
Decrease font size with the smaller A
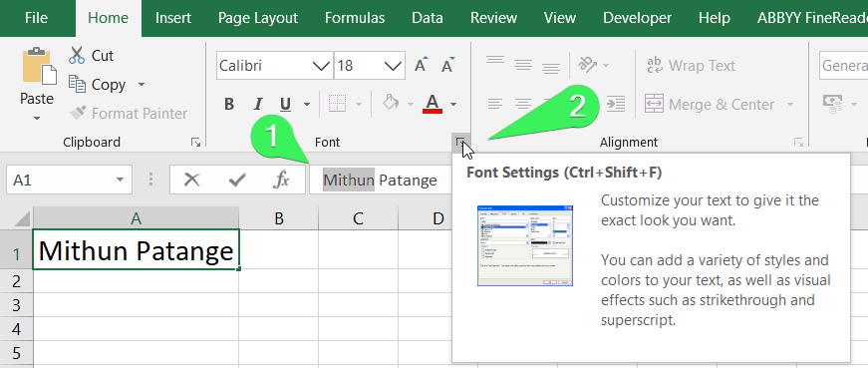click(447, 65)
